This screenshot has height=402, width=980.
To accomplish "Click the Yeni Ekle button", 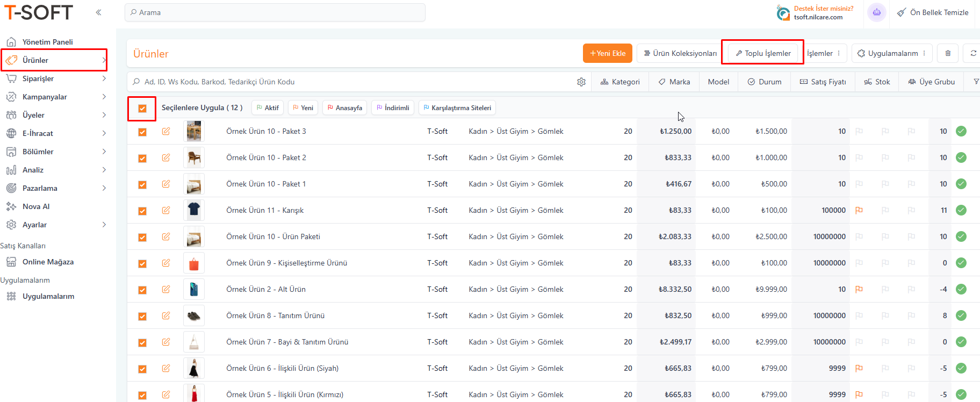I will pos(608,53).
